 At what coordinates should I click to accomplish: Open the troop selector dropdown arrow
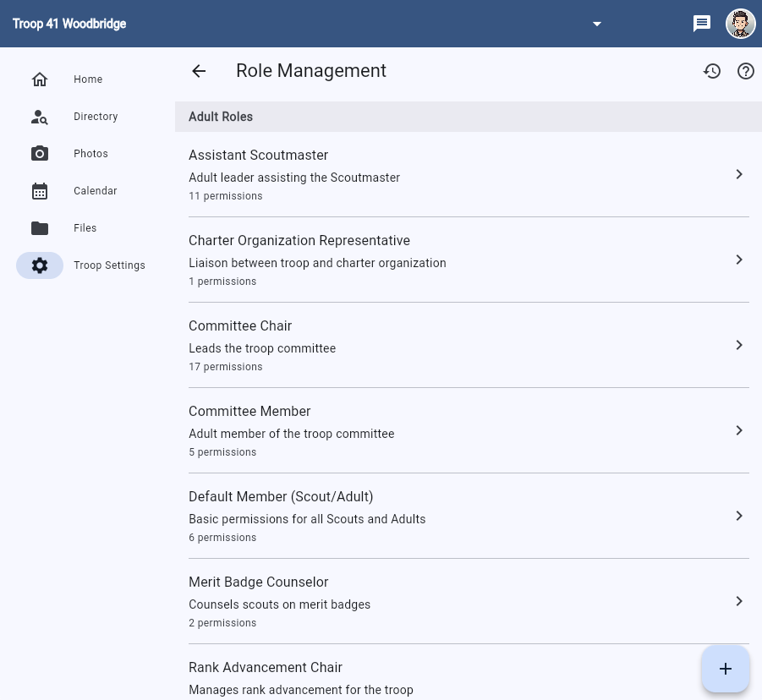597,24
